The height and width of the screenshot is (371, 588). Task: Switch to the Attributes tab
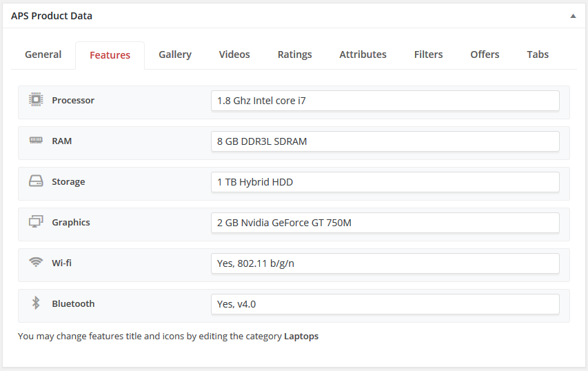tap(363, 54)
